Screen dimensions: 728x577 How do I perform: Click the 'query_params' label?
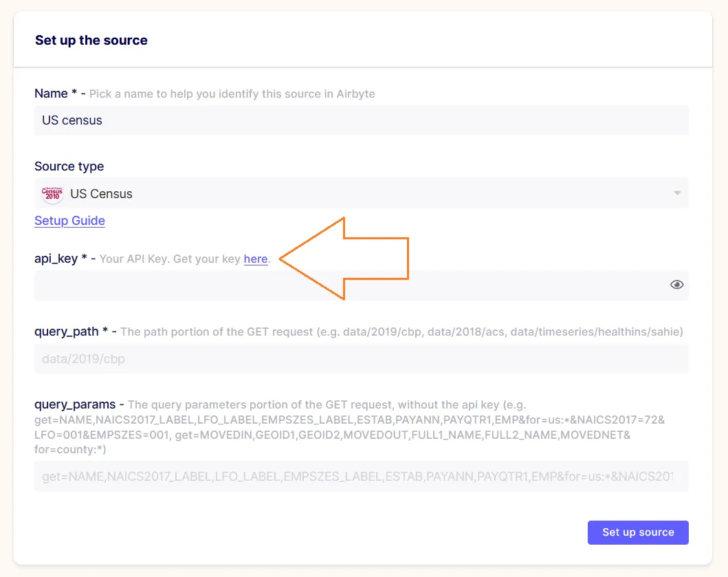click(75, 404)
